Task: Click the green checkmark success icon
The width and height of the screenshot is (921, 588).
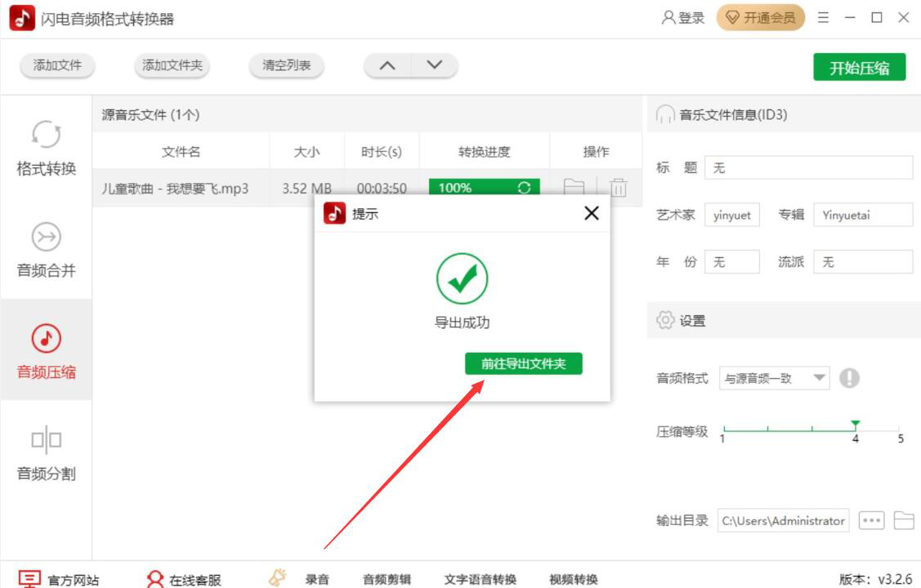Action: [x=462, y=278]
